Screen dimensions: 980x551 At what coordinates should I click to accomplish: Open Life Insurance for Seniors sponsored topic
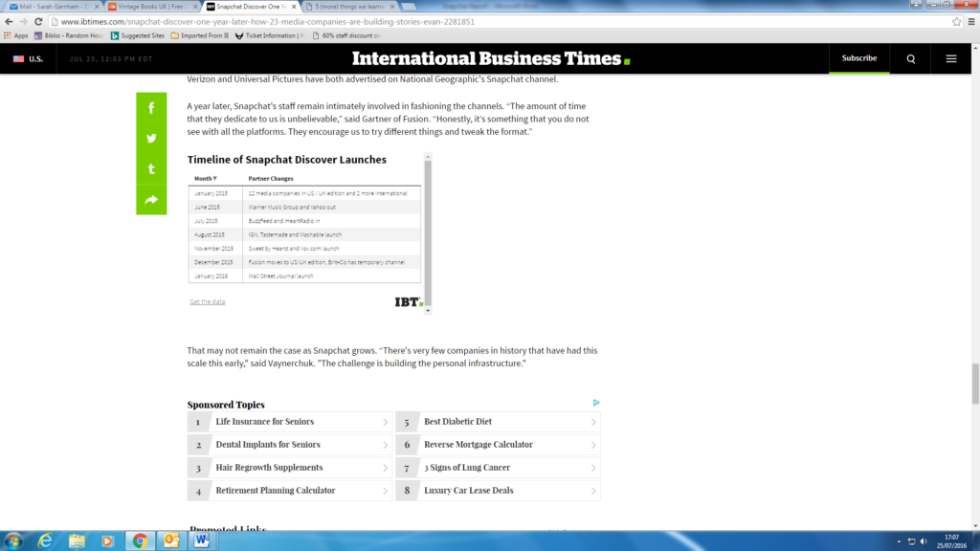pyautogui.click(x=289, y=422)
